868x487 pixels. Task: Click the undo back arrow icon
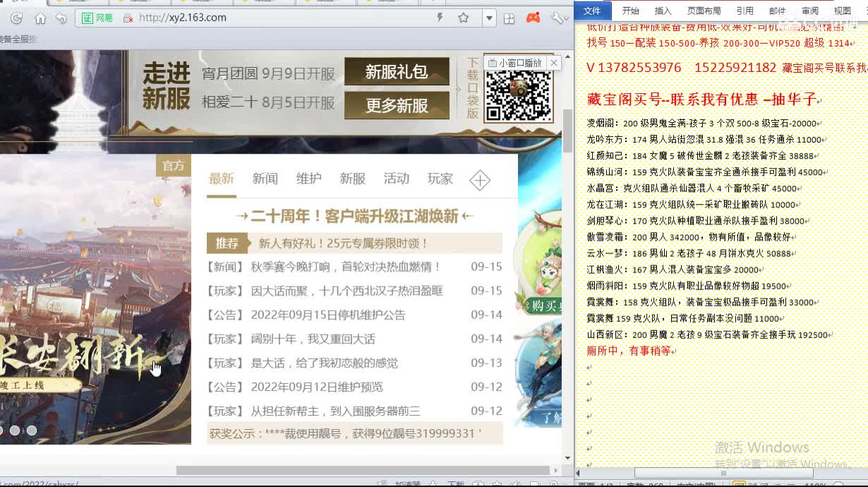(x=61, y=18)
